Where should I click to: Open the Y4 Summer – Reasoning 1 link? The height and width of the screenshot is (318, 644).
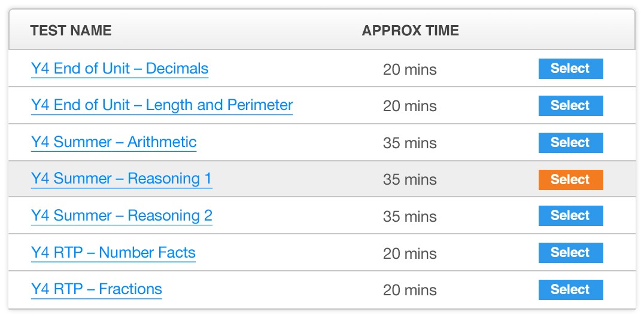(121, 179)
